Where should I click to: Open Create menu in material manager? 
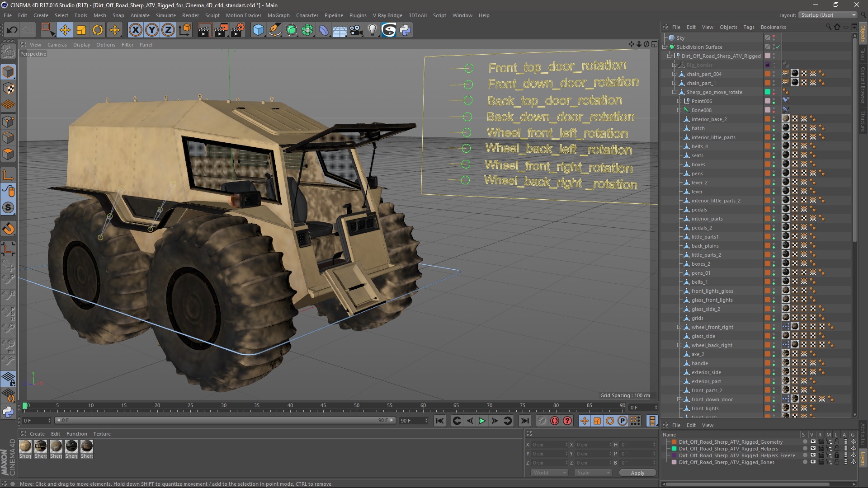pyautogui.click(x=37, y=434)
